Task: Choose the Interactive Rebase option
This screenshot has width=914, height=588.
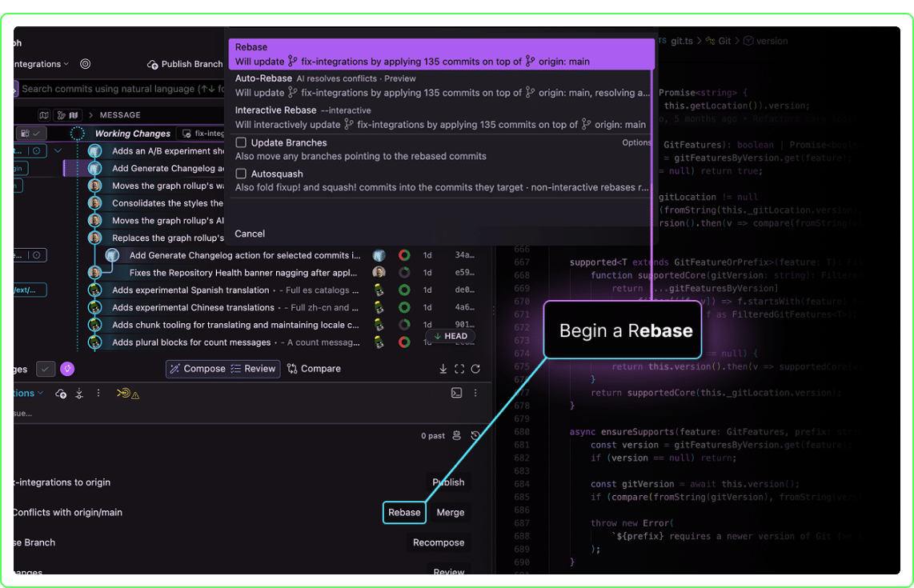Action: 441,117
